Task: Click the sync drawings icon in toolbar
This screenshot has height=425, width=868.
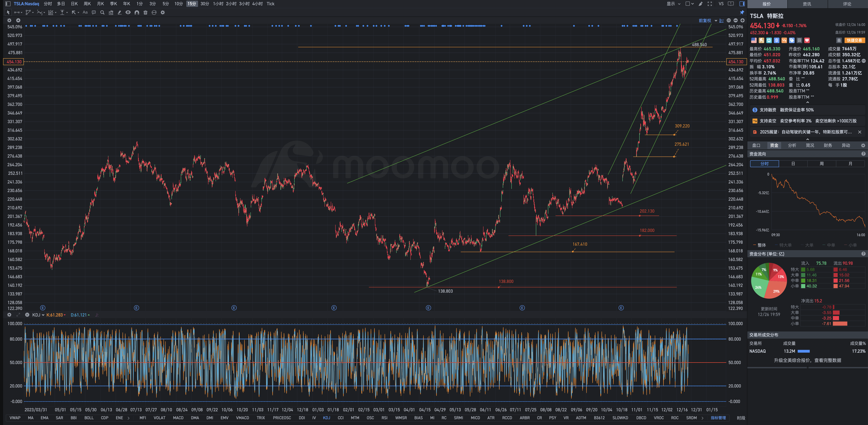Action: tap(154, 12)
